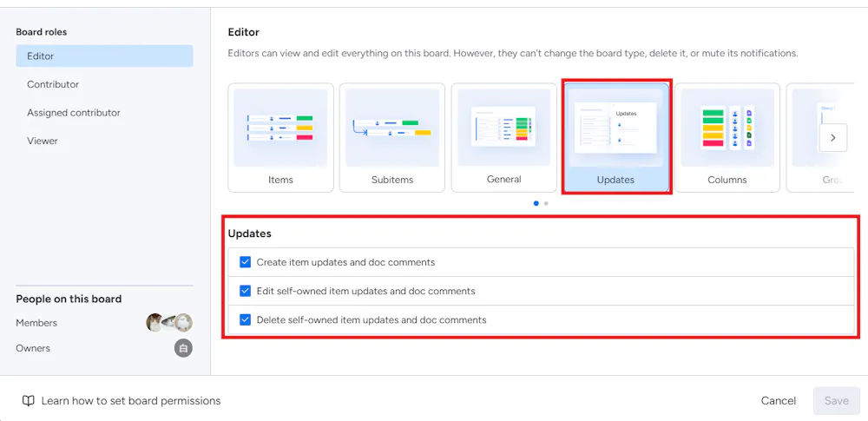Click the board owners avatar icon
This screenshot has width=868, height=421.
click(x=184, y=348)
